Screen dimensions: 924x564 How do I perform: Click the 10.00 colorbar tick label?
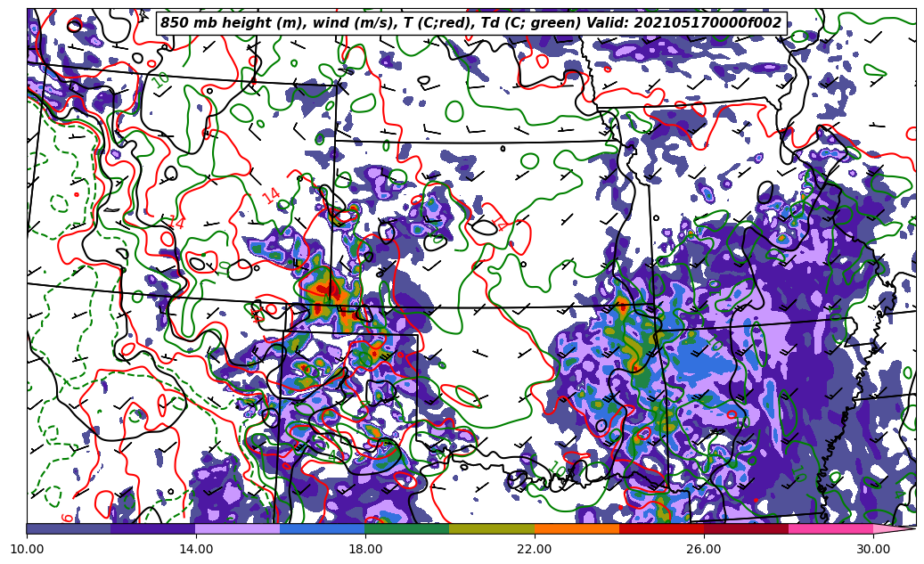27,549
